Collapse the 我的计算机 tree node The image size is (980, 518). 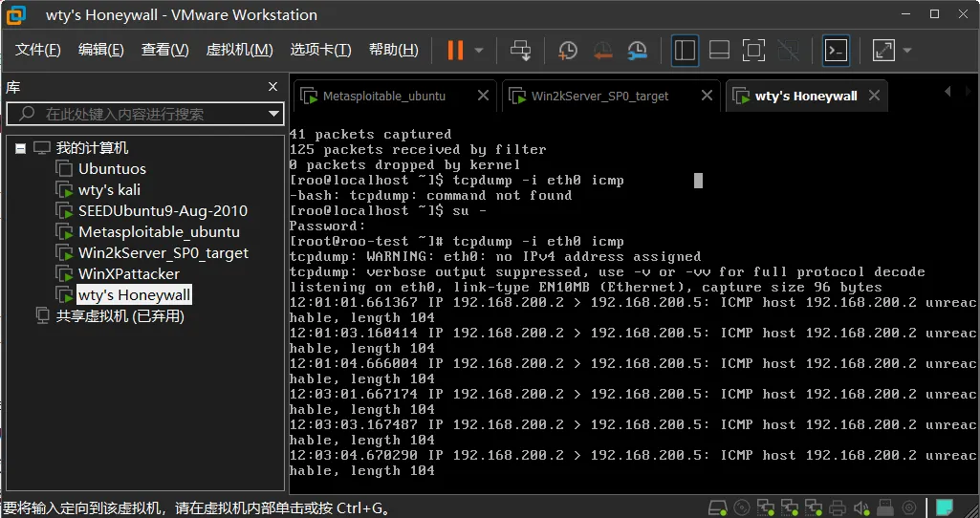[x=21, y=148]
